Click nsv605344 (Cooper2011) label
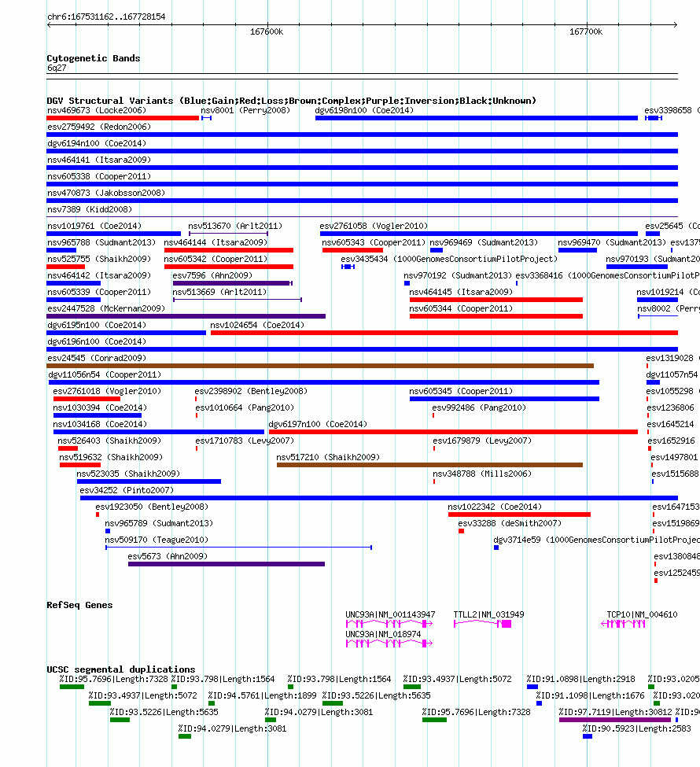This screenshot has width=700, height=767. coord(461,308)
